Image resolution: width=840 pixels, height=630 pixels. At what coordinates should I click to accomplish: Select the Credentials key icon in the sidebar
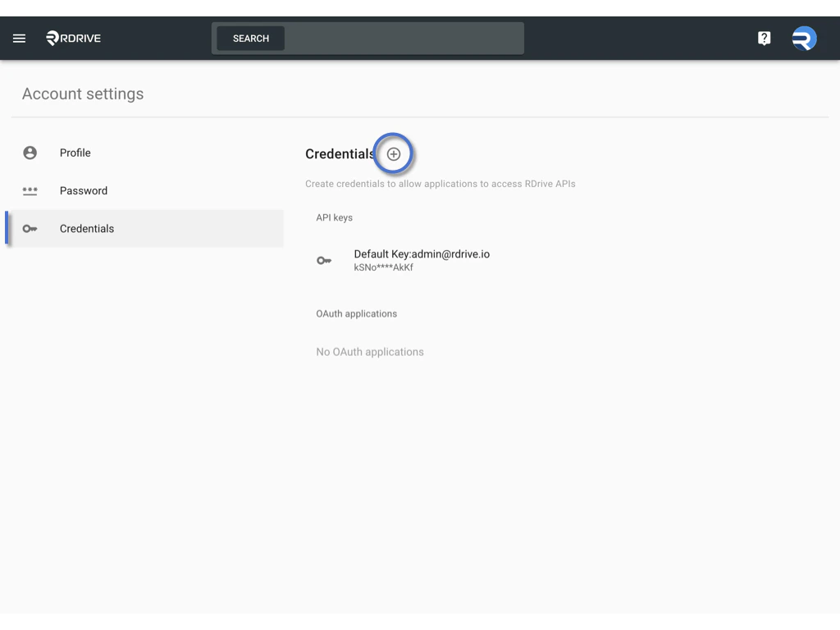30,228
